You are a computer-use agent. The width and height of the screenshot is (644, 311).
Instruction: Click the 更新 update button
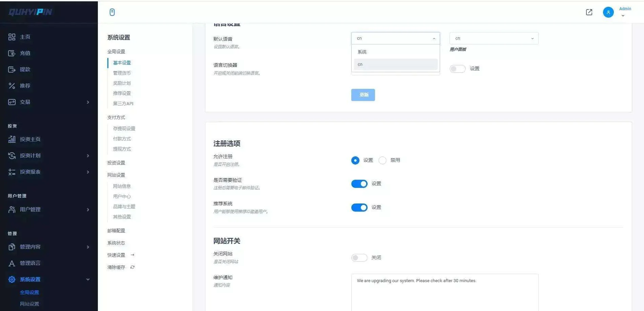(x=363, y=95)
